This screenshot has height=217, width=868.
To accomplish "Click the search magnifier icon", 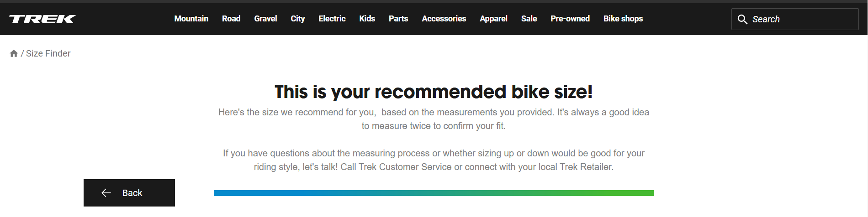I will click(742, 19).
